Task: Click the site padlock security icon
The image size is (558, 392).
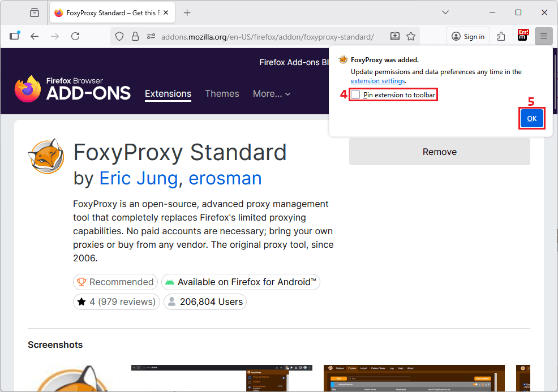Action: pyautogui.click(x=135, y=36)
